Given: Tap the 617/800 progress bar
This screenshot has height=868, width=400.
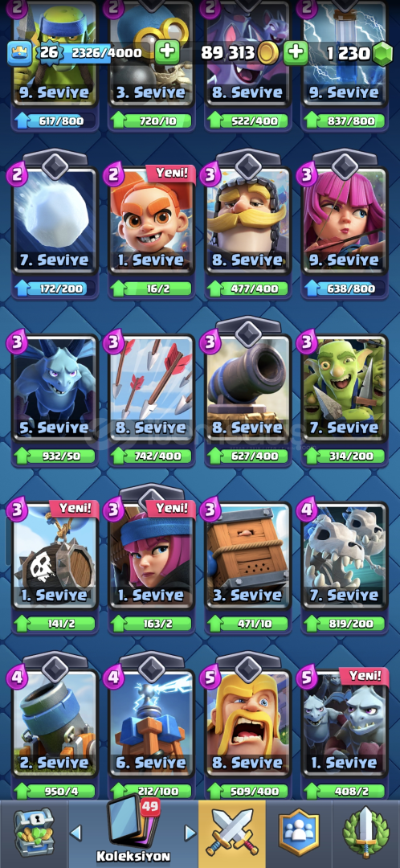Looking at the screenshot, I should click(x=55, y=121).
